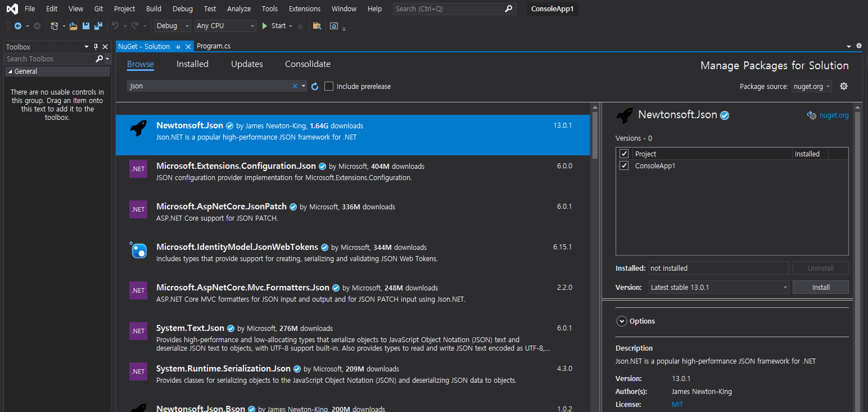868x412 pixels.
Task: Open the Extensions menu
Action: (304, 8)
